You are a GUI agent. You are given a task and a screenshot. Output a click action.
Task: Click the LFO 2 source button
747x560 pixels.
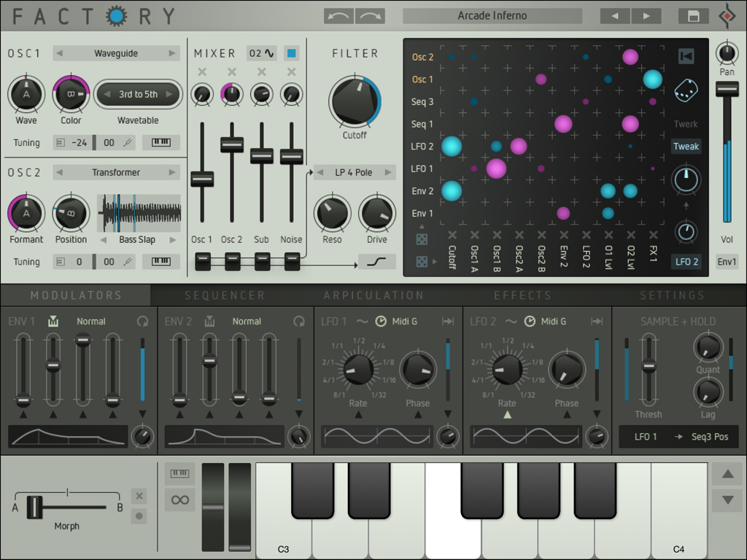click(686, 262)
